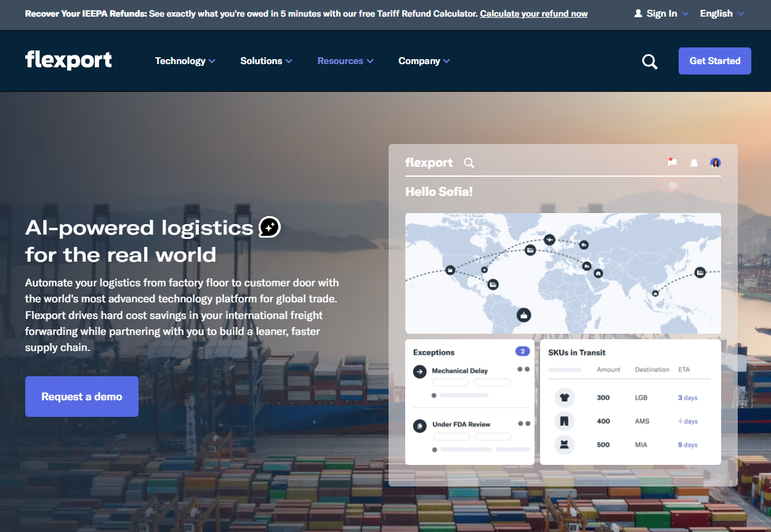Expand the Resources menu
The width and height of the screenshot is (771, 532).
point(345,61)
